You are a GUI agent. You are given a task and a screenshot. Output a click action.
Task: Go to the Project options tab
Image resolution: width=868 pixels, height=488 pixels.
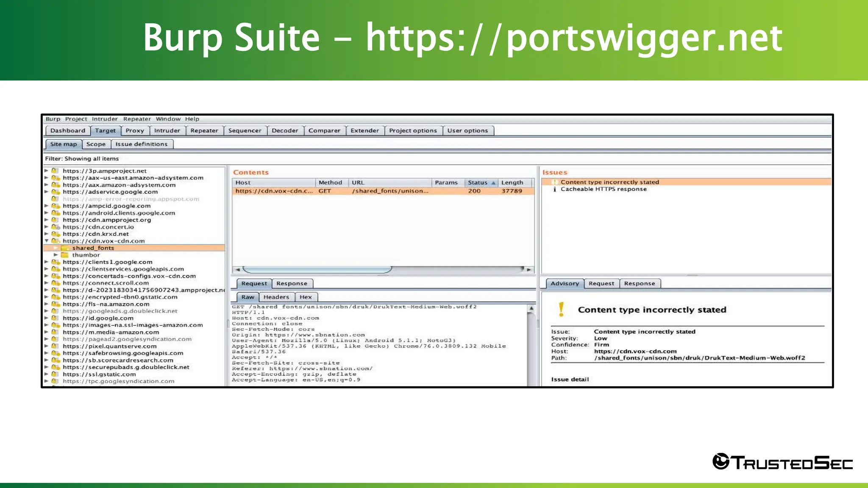tap(413, 130)
